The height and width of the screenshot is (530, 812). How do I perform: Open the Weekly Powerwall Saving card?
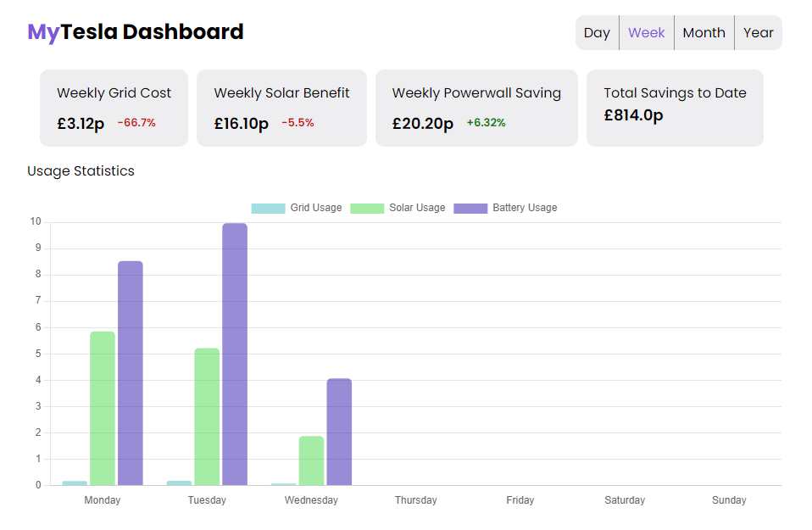(476, 109)
